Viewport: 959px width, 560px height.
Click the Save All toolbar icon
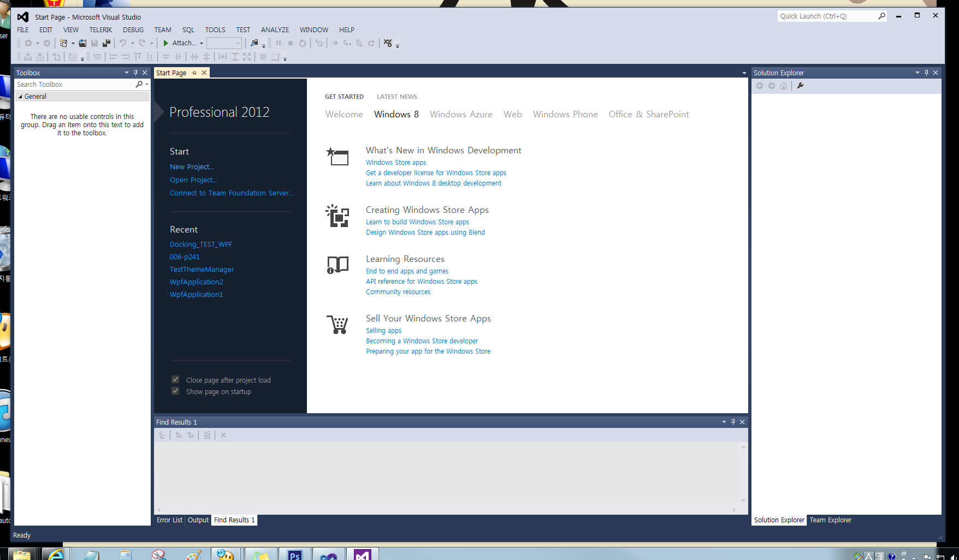tap(106, 43)
